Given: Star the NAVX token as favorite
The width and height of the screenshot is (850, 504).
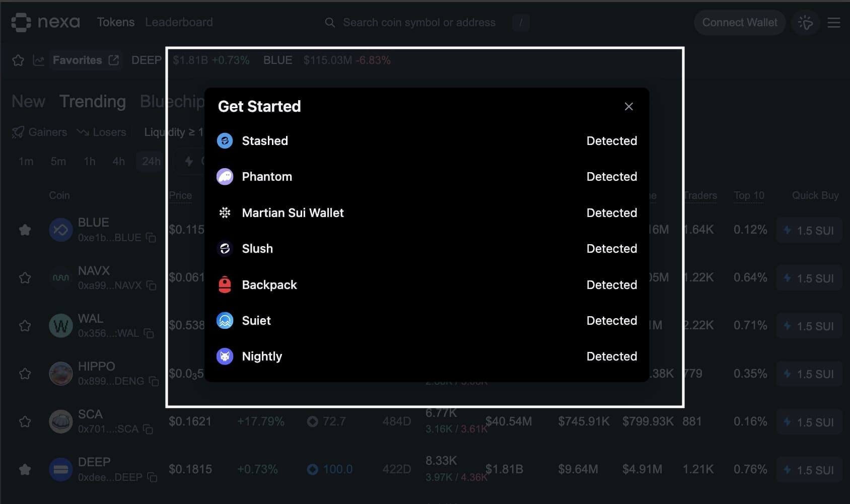Looking at the screenshot, I should 25,277.
